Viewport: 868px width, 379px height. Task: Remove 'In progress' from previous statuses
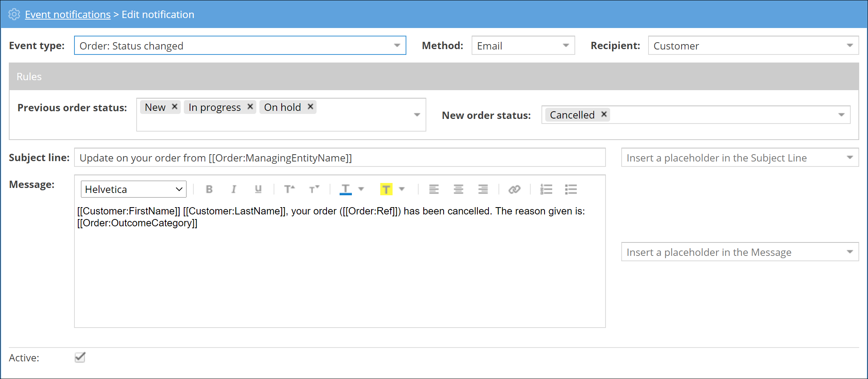(250, 107)
